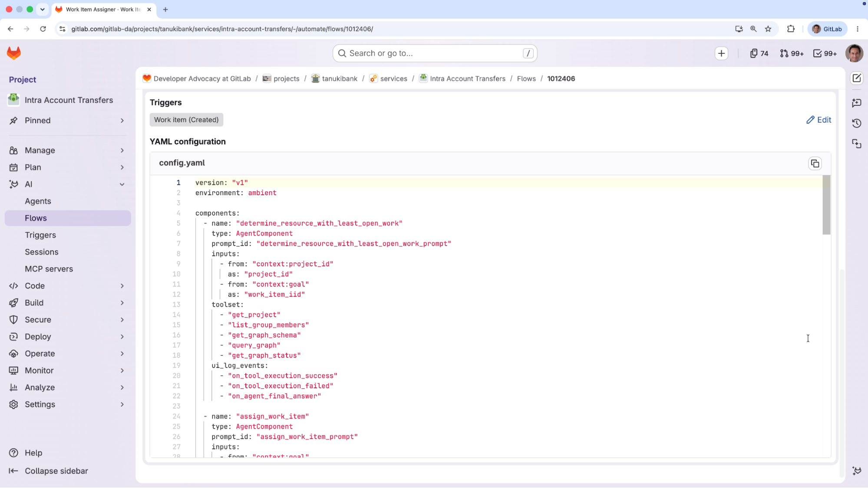Image resolution: width=868 pixels, height=488 pixels.
Task: Expand the Secure menu
Action: [67, 320]
